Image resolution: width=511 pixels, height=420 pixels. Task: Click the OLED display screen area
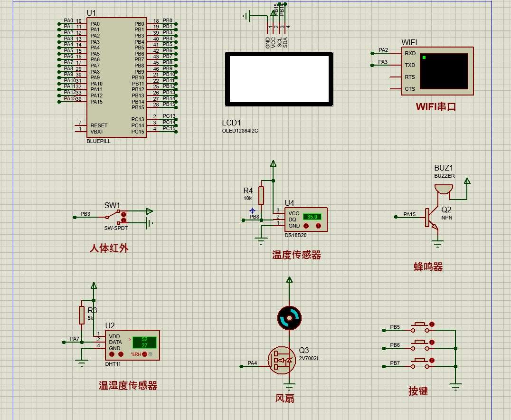(x=279, y=79)
